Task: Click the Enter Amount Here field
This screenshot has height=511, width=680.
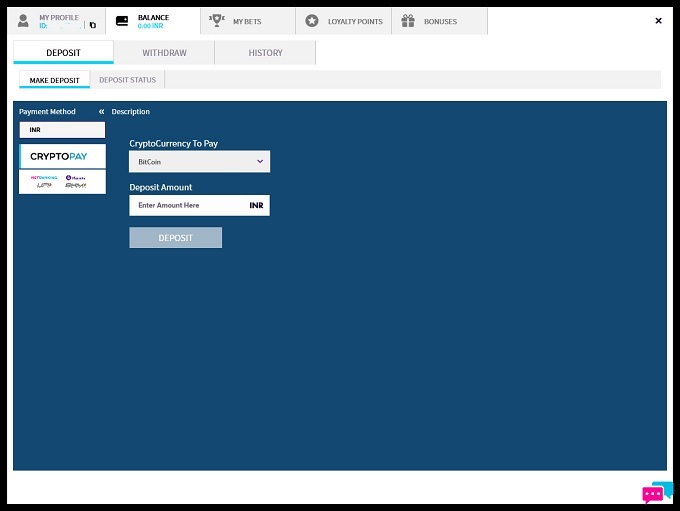Action: [x=188, y=205]
